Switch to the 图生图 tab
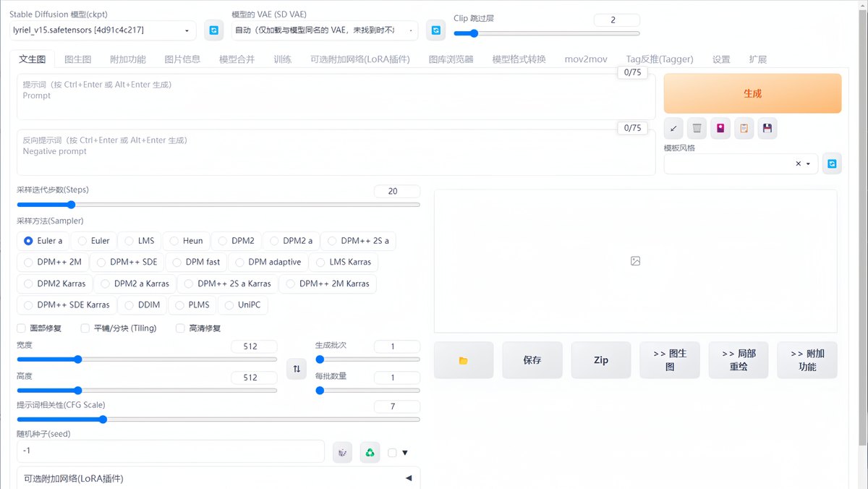 (78, 59)
